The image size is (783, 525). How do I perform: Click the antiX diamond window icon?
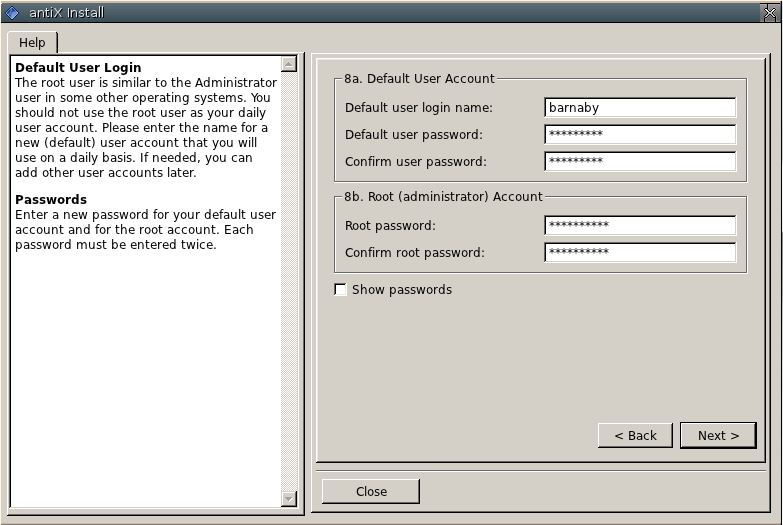click(12, 12)
